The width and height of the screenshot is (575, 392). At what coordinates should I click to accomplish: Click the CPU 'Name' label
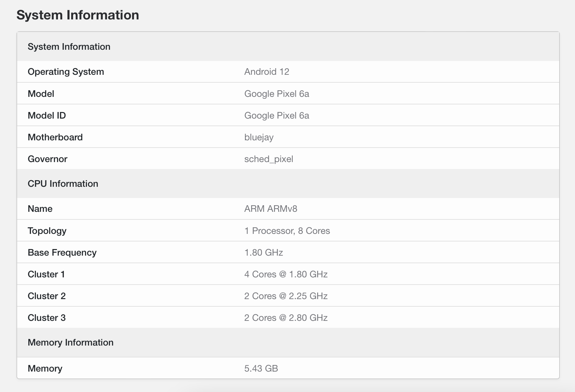click(40, 209)
